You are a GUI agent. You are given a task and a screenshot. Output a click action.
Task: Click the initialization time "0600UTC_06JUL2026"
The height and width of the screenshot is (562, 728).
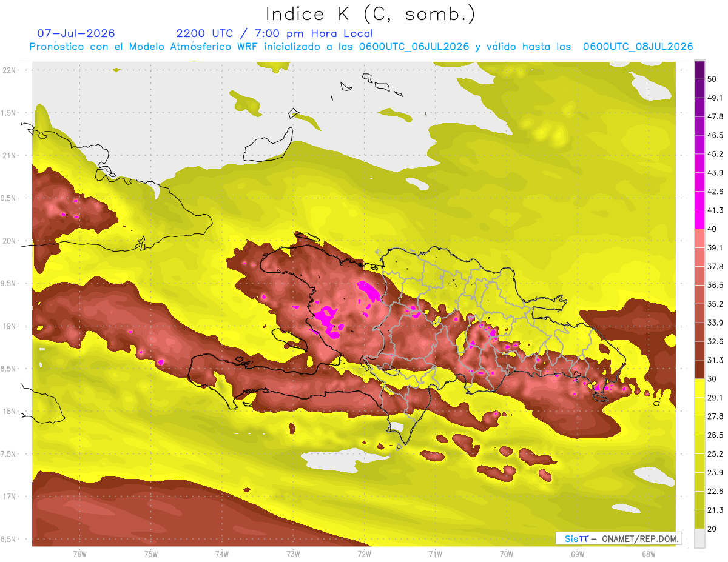(x=414, y=47)
